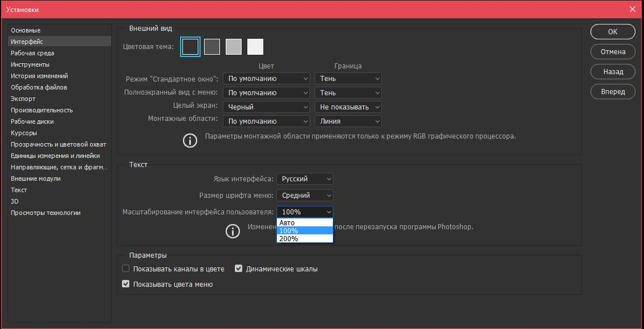Click the Назад button
The image size is (644, 329).
[613, 71]
